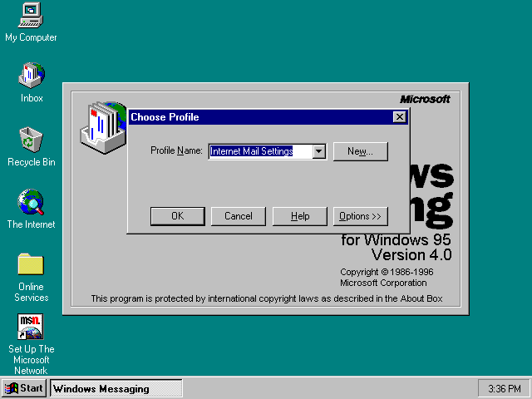This screenshot has height=399, width=532.
Task: Click the Version 4.0 text
Action: [411, 255]
